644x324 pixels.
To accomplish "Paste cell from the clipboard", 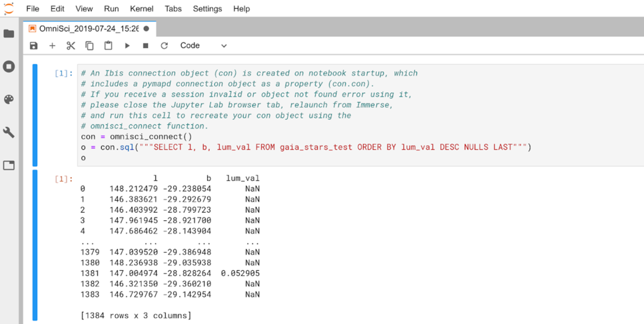I will point(108,46).
